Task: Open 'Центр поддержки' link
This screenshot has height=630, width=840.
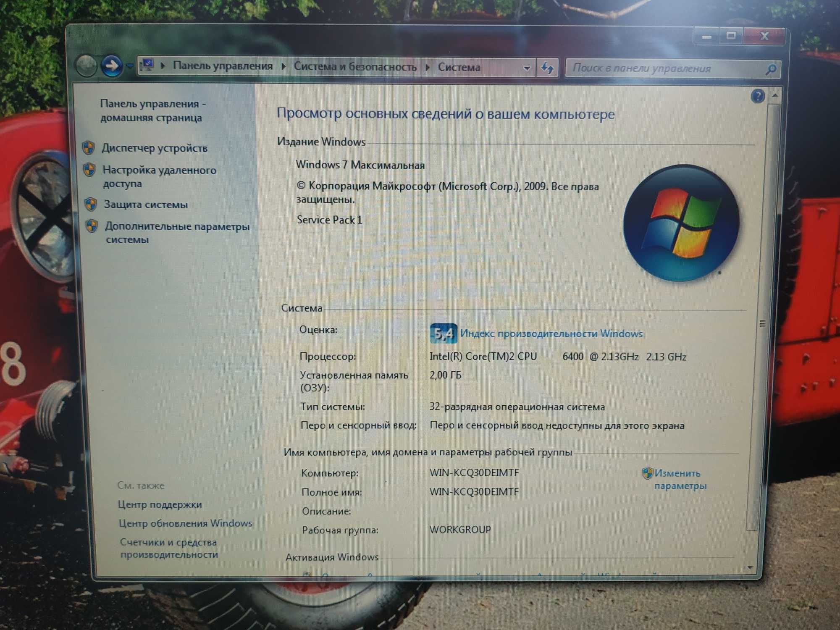Action: point(160,504)
